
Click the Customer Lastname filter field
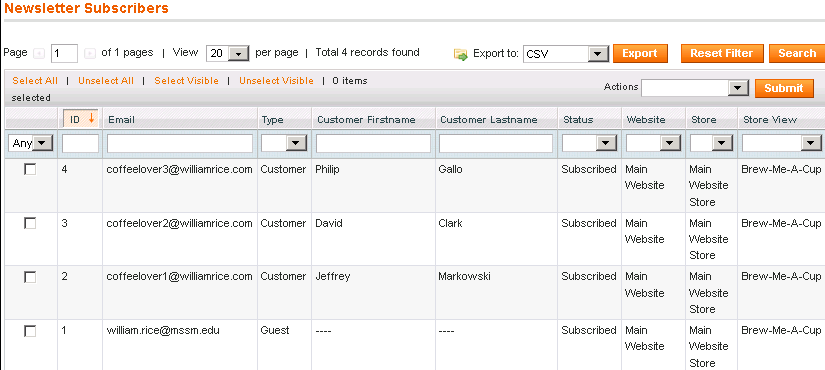coord(496,143)
